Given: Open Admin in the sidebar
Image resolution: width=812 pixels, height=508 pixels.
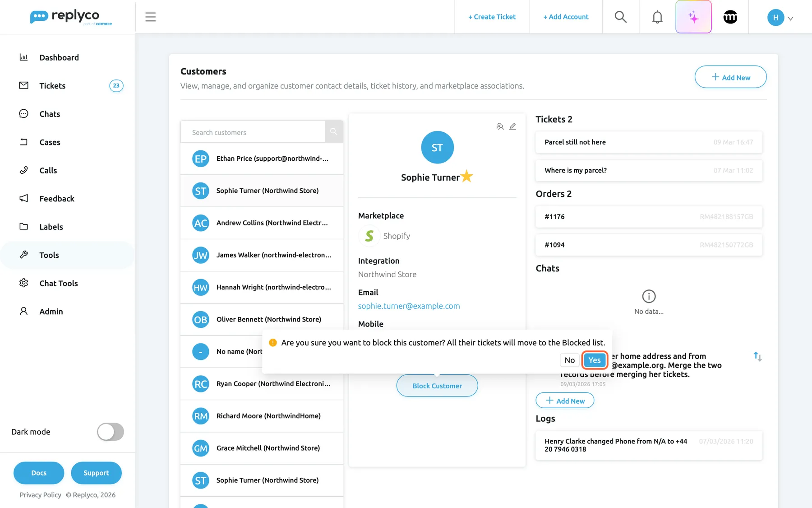Looking at the screenshot, I should [68, 312].
